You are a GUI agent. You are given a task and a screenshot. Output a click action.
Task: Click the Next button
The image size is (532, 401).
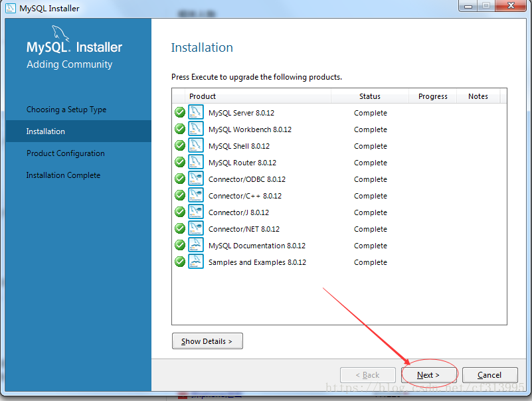coord(428,375)
